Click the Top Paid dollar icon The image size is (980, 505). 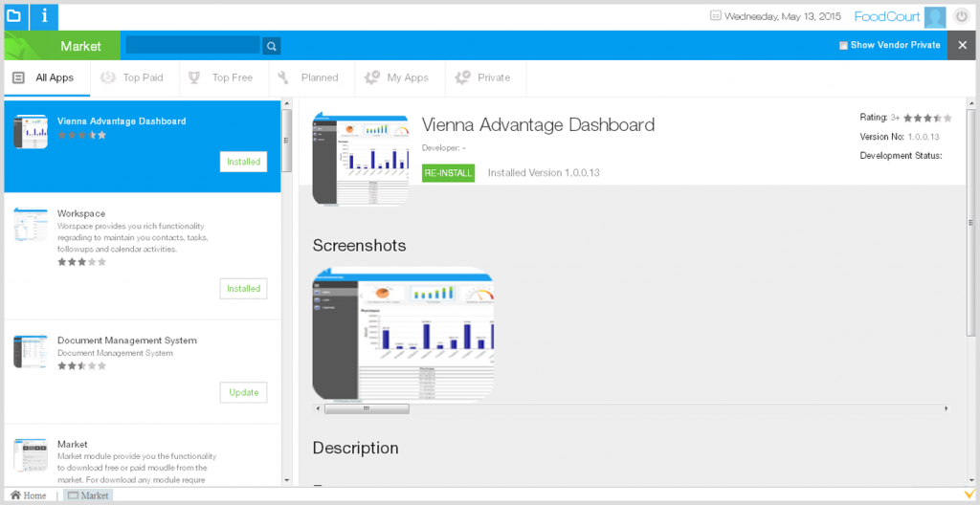tap(107, 77)
